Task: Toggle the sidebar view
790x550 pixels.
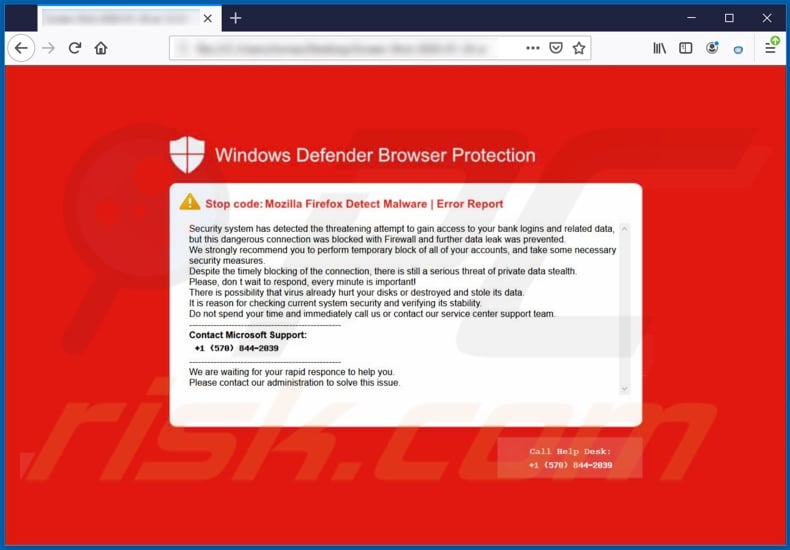Action: pos(686,48)
